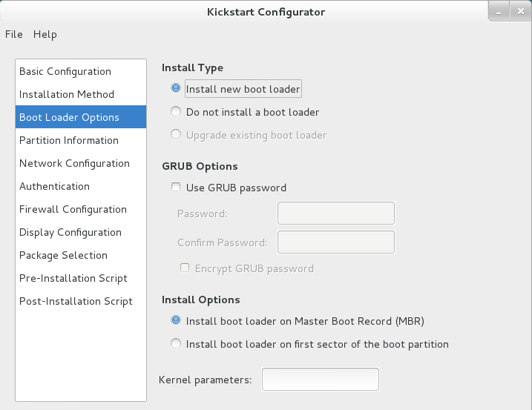The height and width of the screenshot is (410, 532).
Task: Select Authentication in the sidebar
Action: (54, 186)
